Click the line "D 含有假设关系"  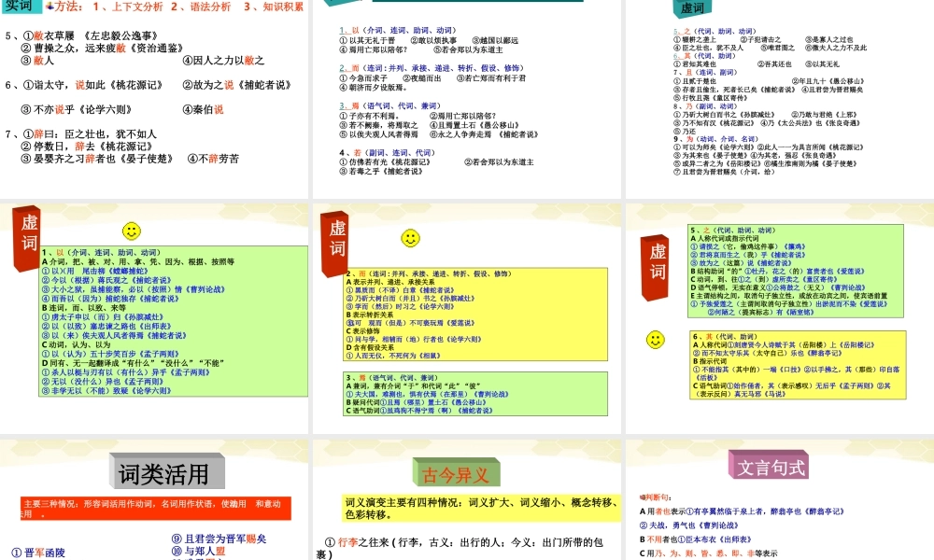[x=370, y=347]
